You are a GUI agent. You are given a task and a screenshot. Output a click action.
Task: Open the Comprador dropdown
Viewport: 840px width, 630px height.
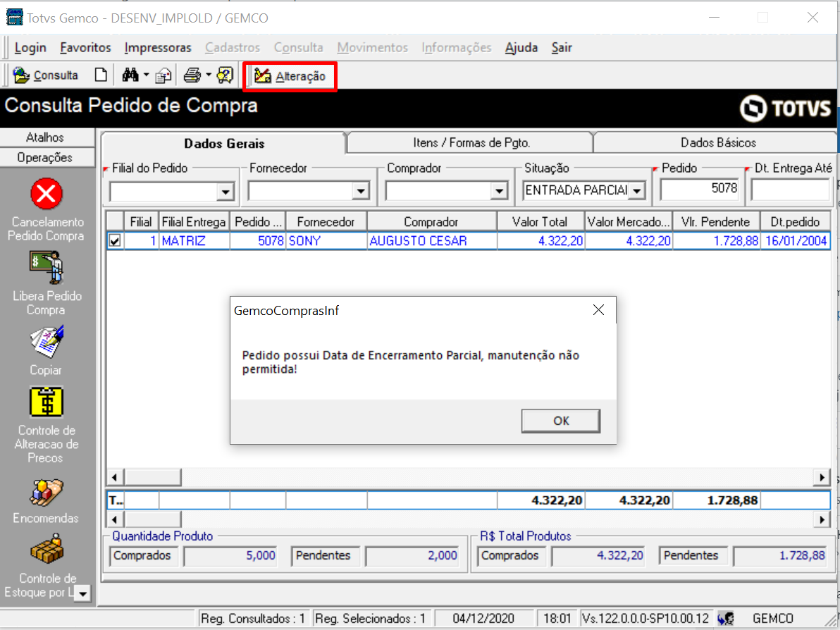click(499, 191)
